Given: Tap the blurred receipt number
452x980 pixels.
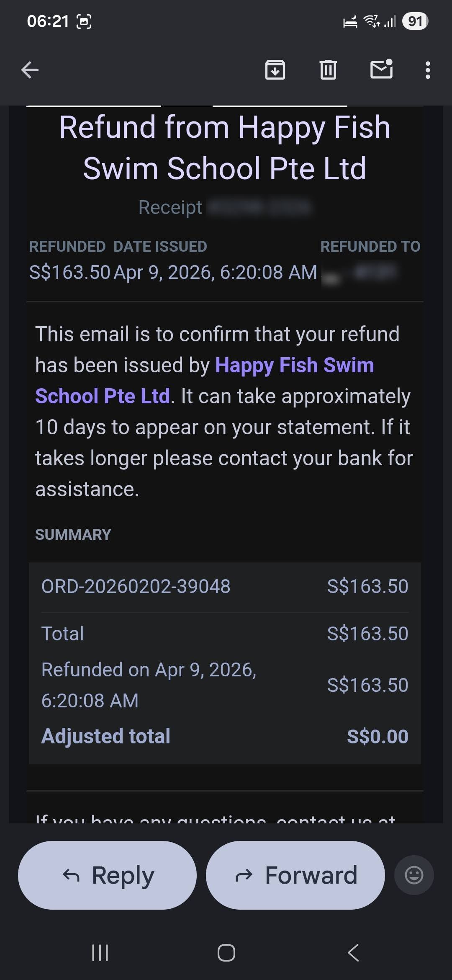Looking at the screenshot, I should (x=259, y=207).
